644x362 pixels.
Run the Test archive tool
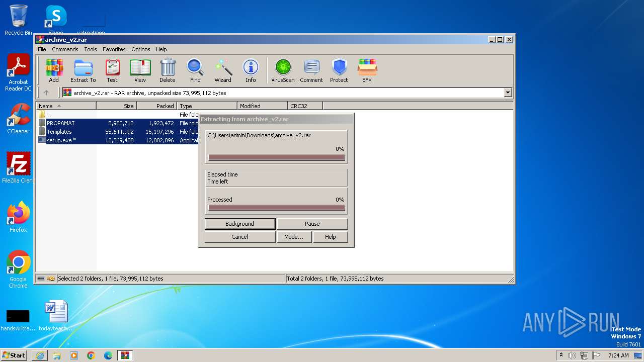112,70
